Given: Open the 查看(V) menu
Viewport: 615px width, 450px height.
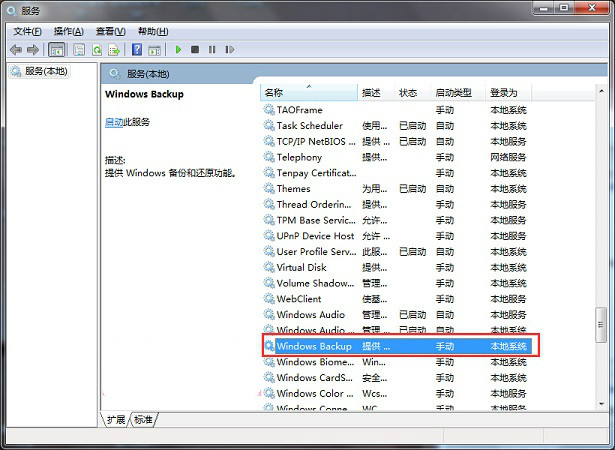Looking at the screenshot, I should (109, 31).
